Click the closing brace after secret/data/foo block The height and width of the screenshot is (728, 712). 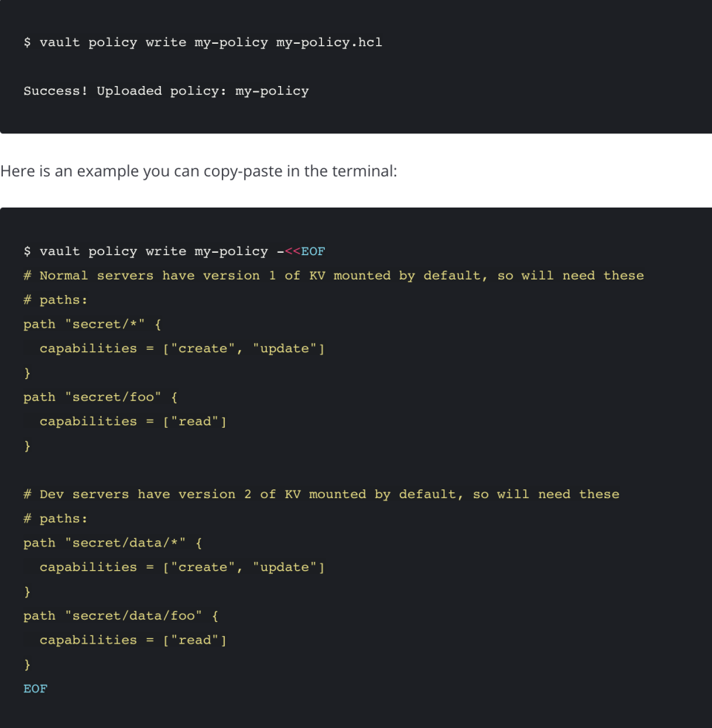coord(27,664)
